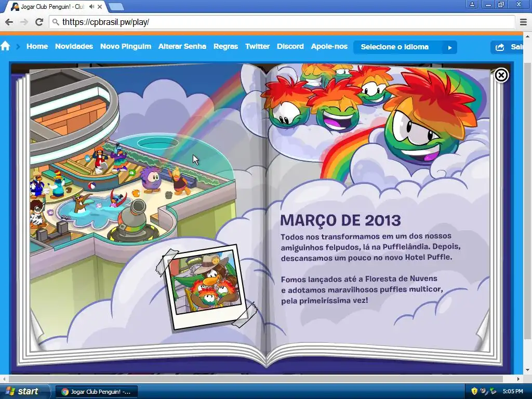The image size is (532, 399).
Task: Open Alterar Senha page
Action: (x=182, y=46)
